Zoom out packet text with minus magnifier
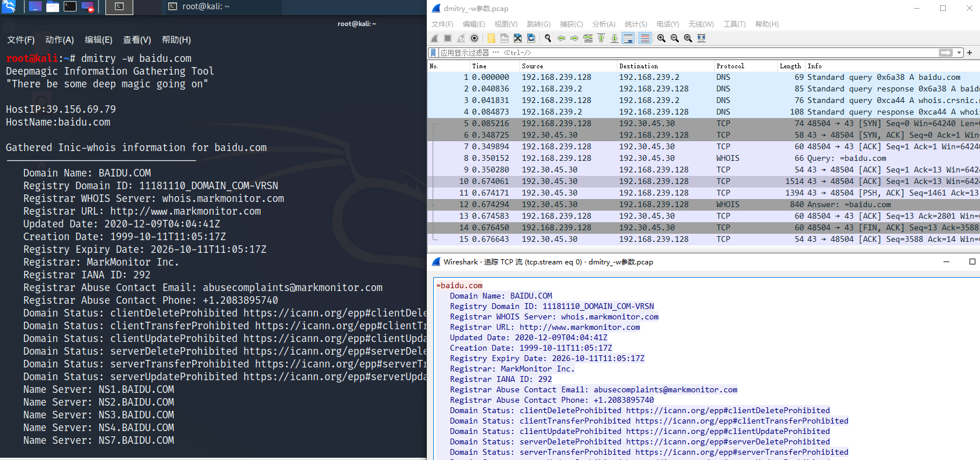 pyautogui.click(x=675, y=38)
